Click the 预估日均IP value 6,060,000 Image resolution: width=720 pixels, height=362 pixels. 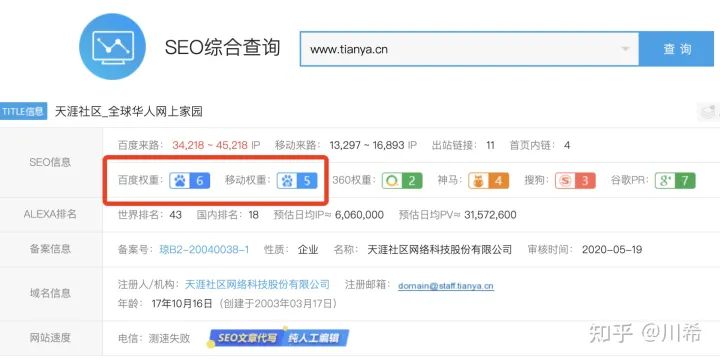(x=359, y=215)
